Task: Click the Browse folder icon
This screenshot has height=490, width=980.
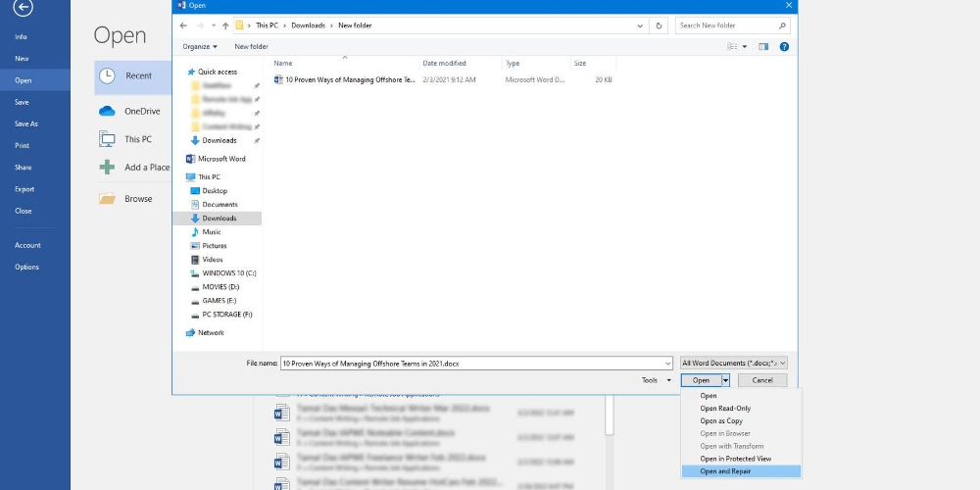Action: (x=107, y=199)
